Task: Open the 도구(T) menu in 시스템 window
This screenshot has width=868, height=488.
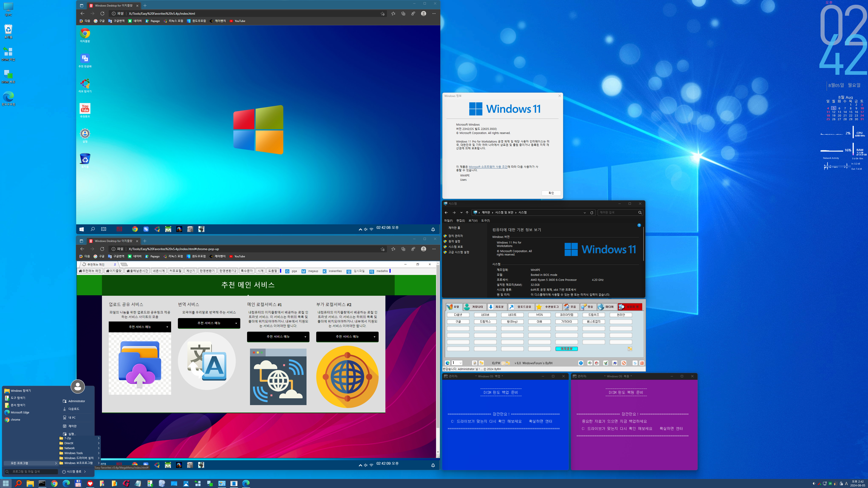Action: [485, 221]
